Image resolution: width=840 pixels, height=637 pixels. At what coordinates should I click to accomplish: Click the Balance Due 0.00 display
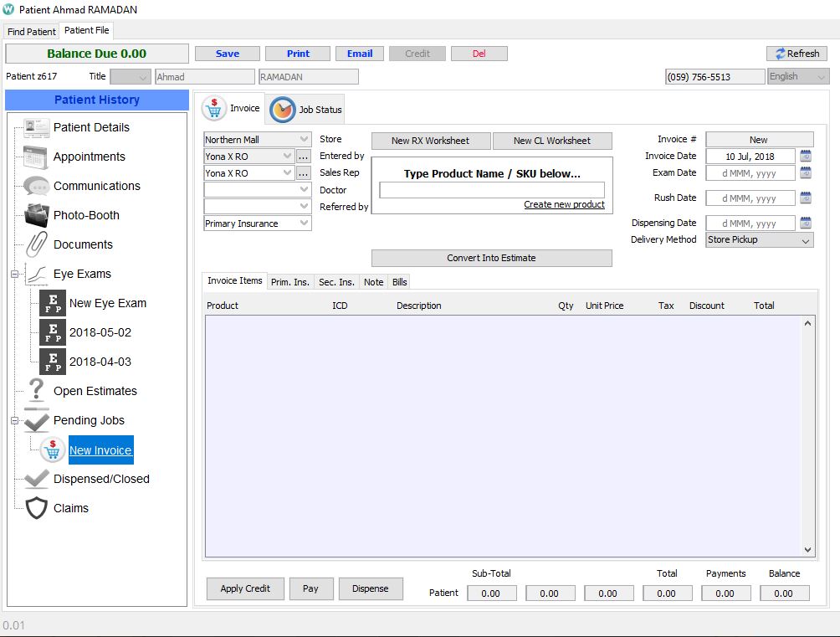(x=97, y=54)
